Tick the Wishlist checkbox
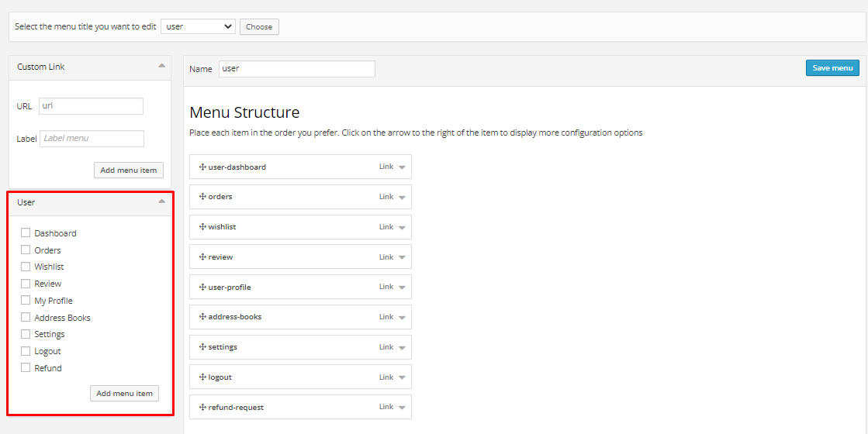The image size is (868, 434). click(x=26, y=267)
